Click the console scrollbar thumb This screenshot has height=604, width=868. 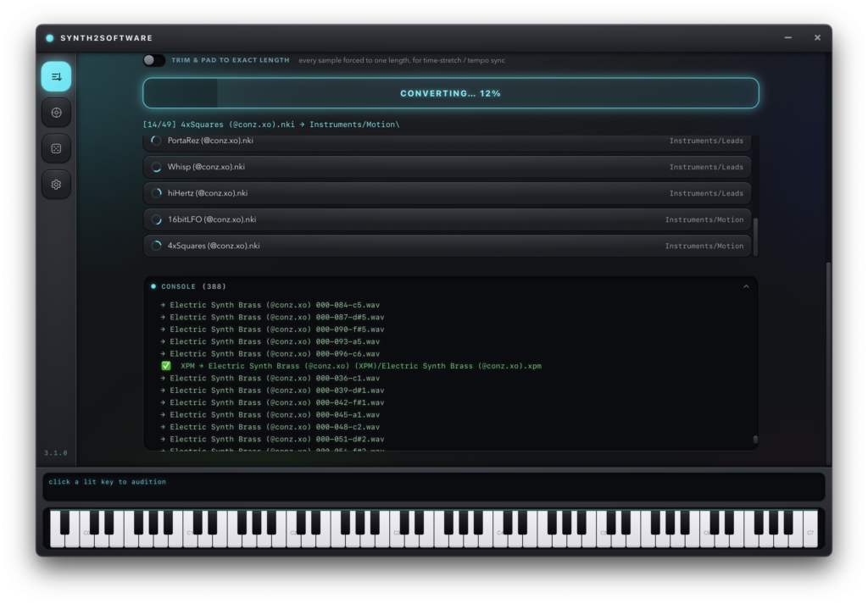755,440
